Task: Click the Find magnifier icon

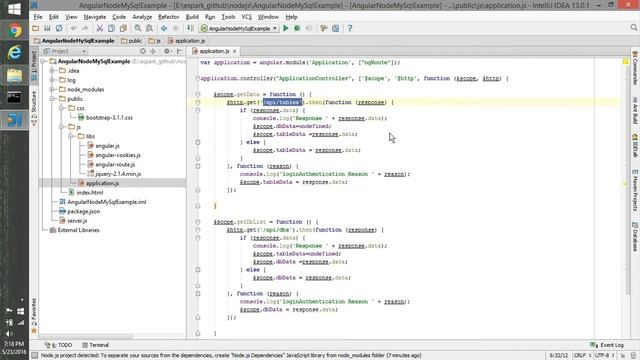Action: click(138, 29)
